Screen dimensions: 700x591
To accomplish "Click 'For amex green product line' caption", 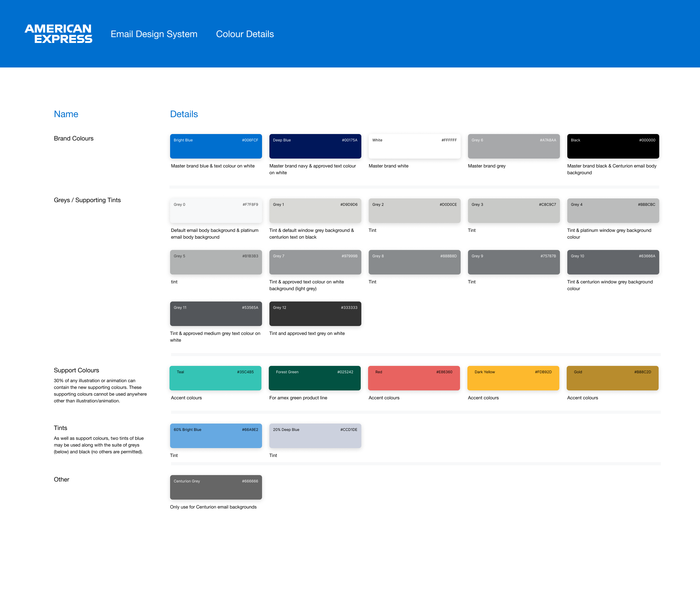I will coord(298,398).
